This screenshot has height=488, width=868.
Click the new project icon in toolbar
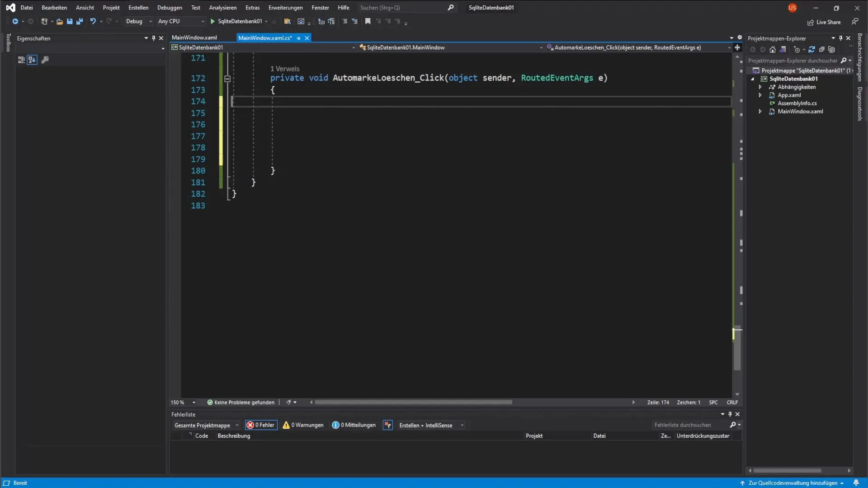click(44, 21)
